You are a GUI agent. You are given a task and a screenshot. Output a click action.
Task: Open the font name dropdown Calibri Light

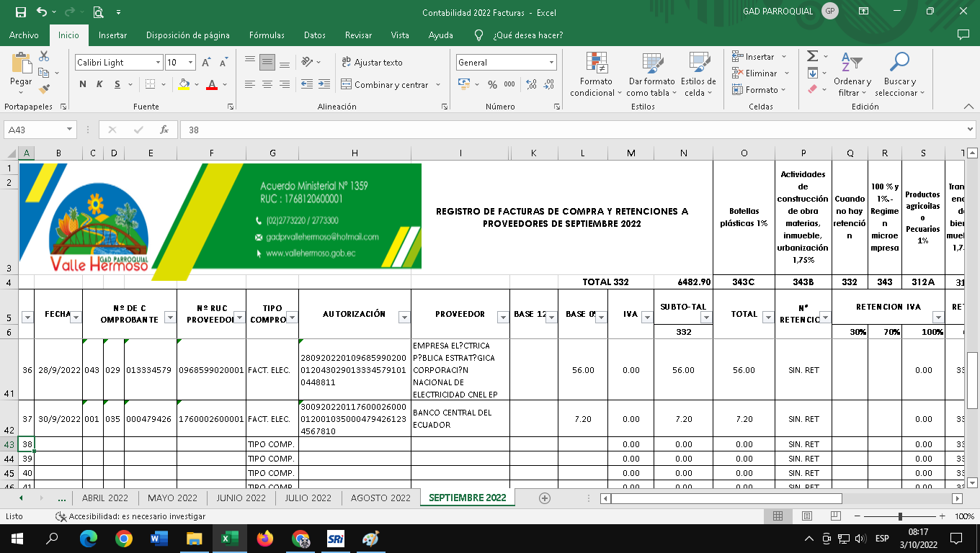point(158,63)
